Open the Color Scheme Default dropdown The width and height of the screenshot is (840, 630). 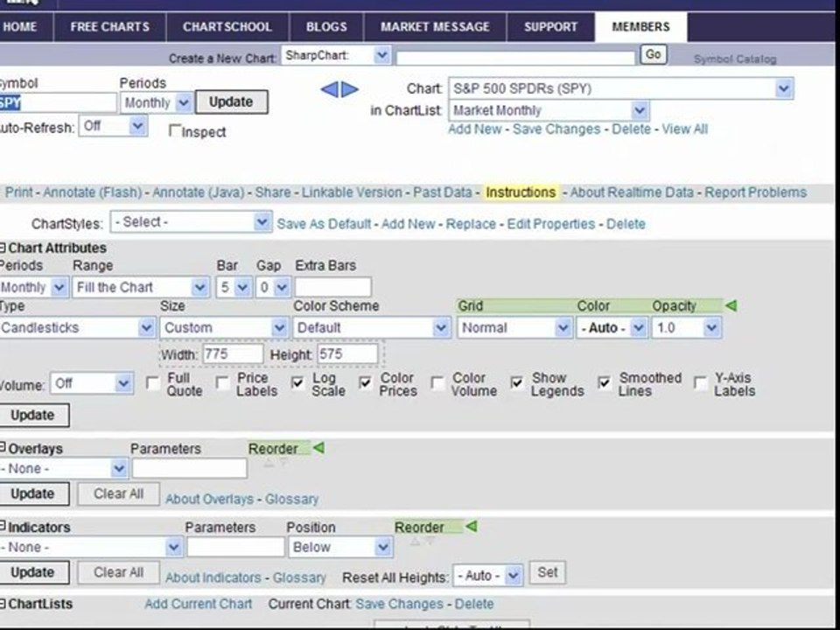pyautogui.click(x=371, y=327)
